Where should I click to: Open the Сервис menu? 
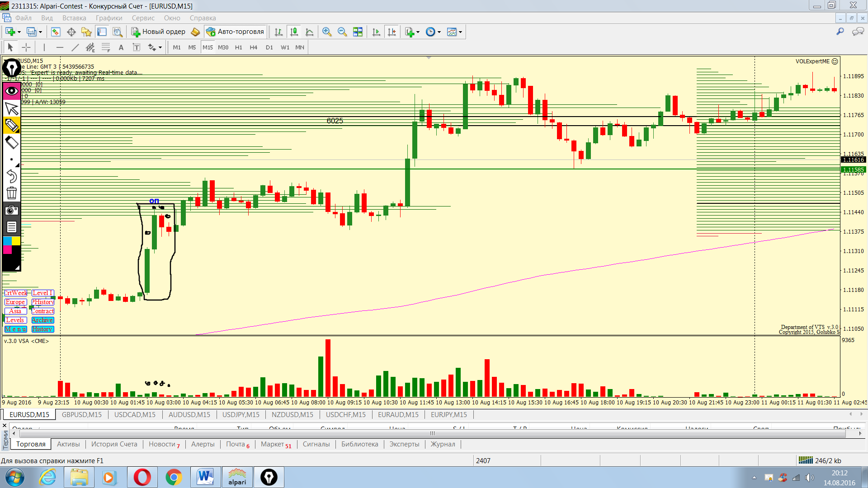pos(143,18)
